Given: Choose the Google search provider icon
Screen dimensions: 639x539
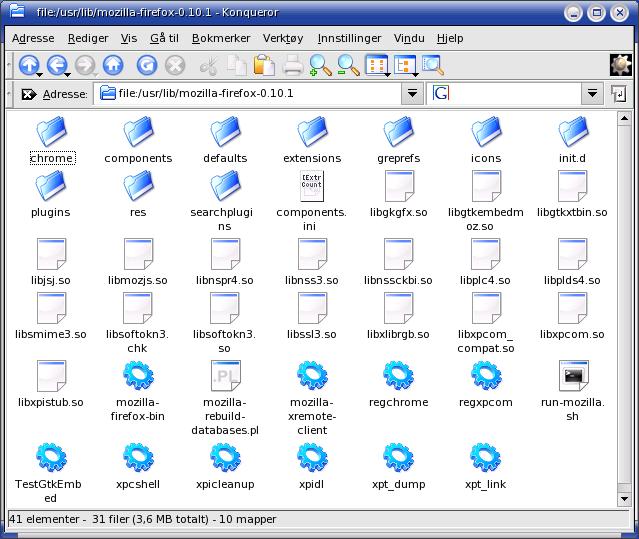Looking at the screenshot, I should point(441,93).
